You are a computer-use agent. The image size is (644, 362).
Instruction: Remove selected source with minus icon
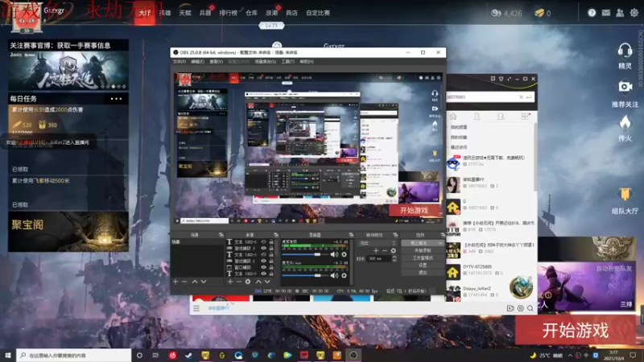(x=238, y=282)
